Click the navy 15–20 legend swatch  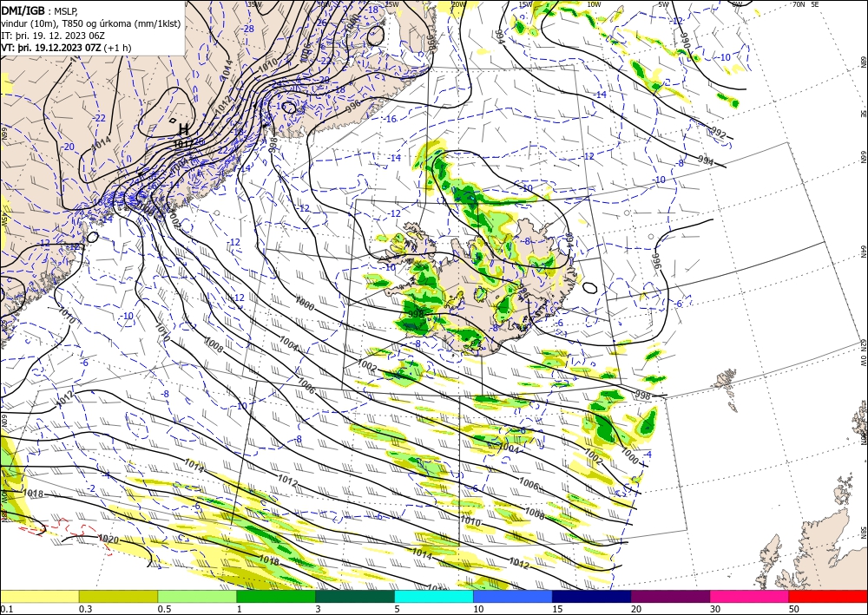point(592,596)
